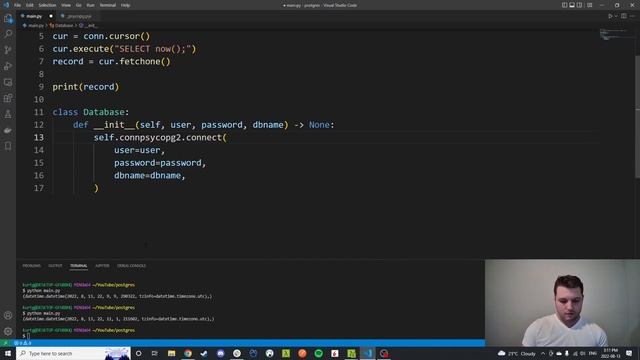
Task: Open the notification center icon
Action: pos(629,353)
